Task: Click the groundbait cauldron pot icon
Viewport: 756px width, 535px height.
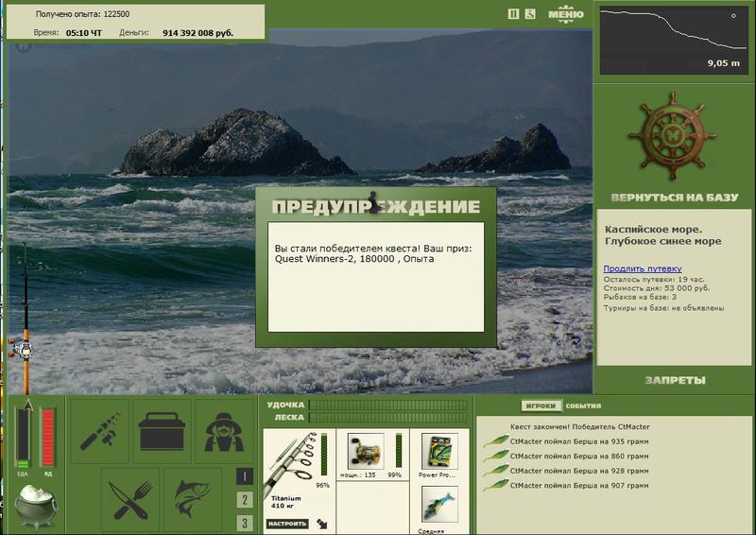Action: 35,507
